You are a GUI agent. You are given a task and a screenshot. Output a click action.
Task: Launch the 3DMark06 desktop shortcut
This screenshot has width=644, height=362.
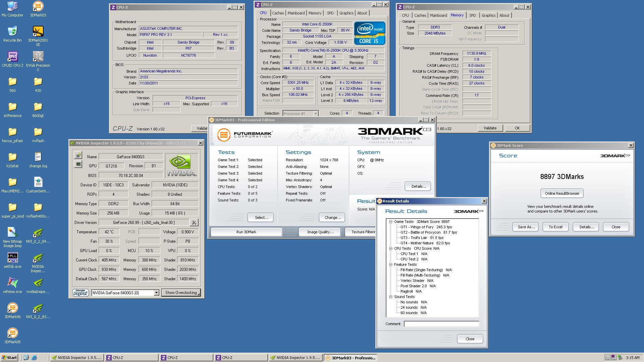coord(12,311)
